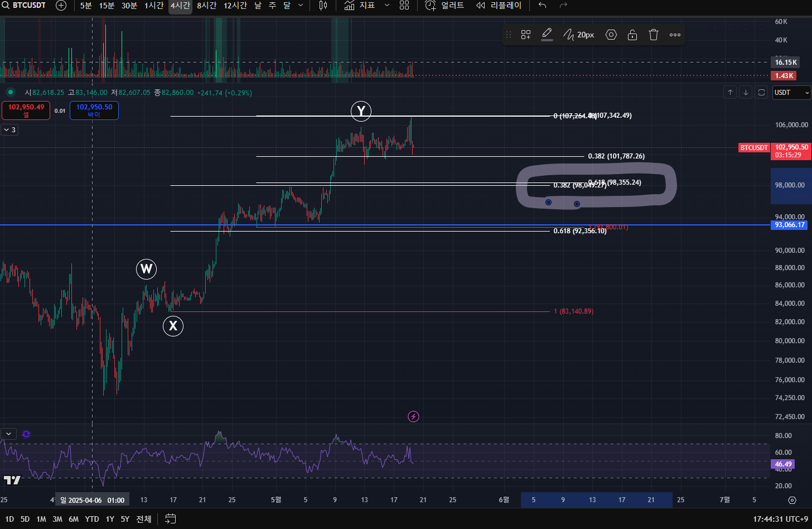Viewport: 812px width, 529px height.
Task: Set date range to 5D
Action: click(25, 519)
